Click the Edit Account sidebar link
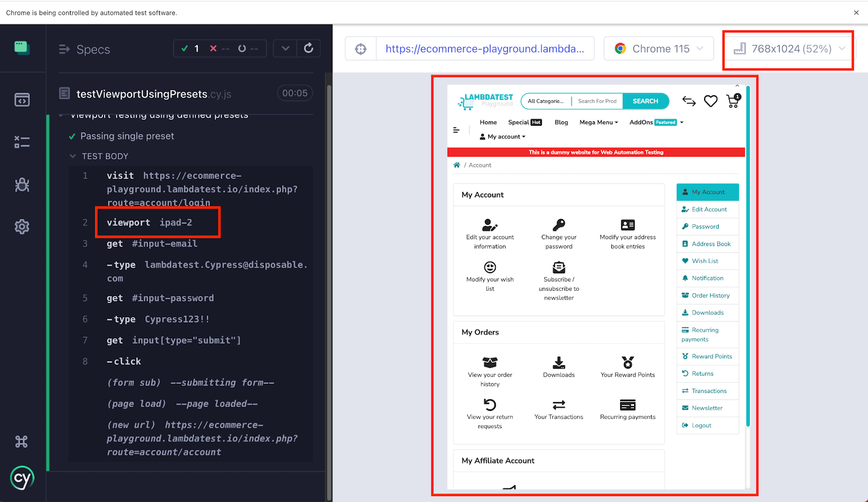Screen dimensions: 868x502 pos(709,209)
